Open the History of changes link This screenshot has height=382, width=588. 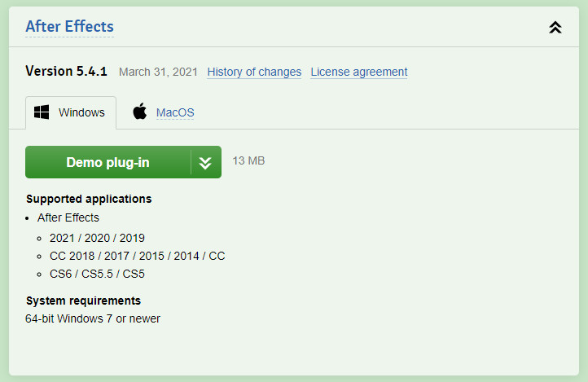pyautogui.click(x=254, y=72)
